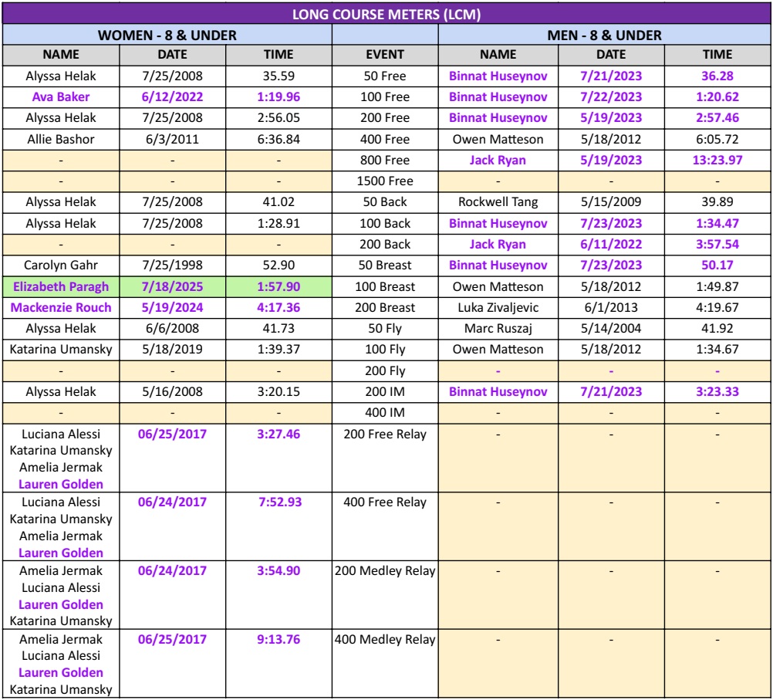This screenshot has width=773, height=700.
Task: Select the 400 Medley Relay event cell
Action: coord(384,639)
